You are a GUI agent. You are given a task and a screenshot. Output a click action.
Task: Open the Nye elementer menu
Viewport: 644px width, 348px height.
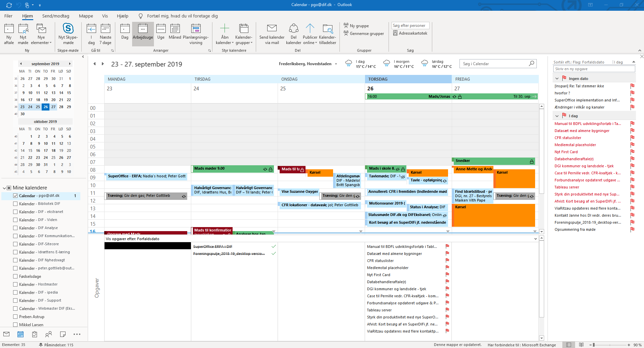(41, 34)
